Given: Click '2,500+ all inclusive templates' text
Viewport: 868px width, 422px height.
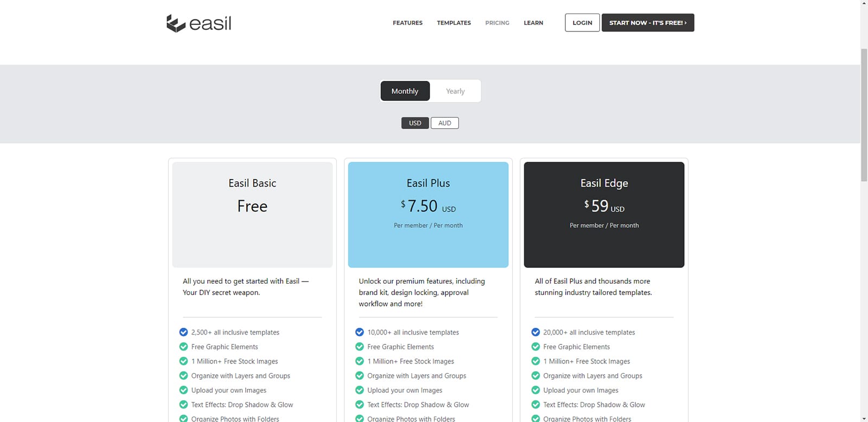Looking at the screenshot, I should coord(235,333).
